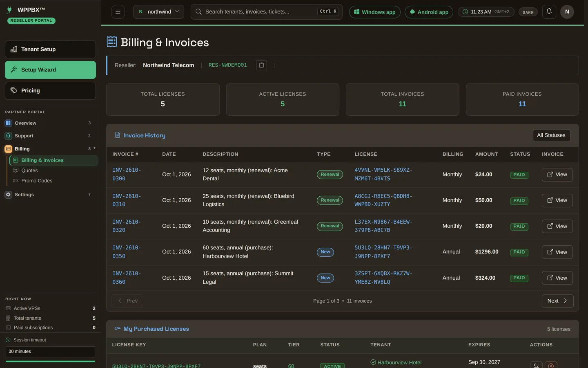Launch the Setup Wizard
Image resolution: width=588 pixels, height=368 pixels.
(x=50, y=70)
